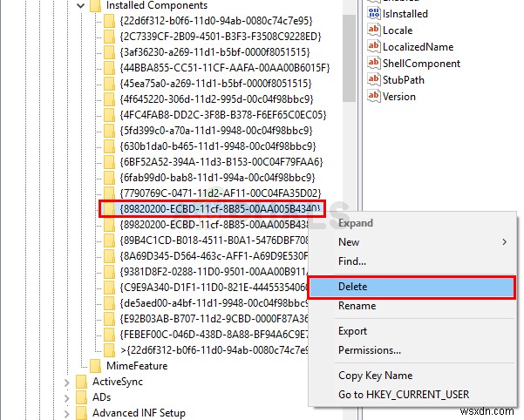Select the Installed Components folder
Image resolution: width=524 pixels, height=420 pixels.
[156, 5]
